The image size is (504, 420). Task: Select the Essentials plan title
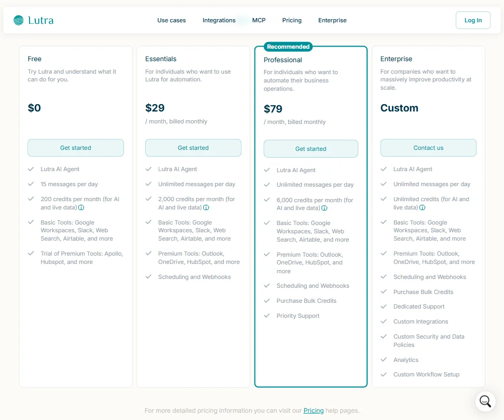pos(161,59)
